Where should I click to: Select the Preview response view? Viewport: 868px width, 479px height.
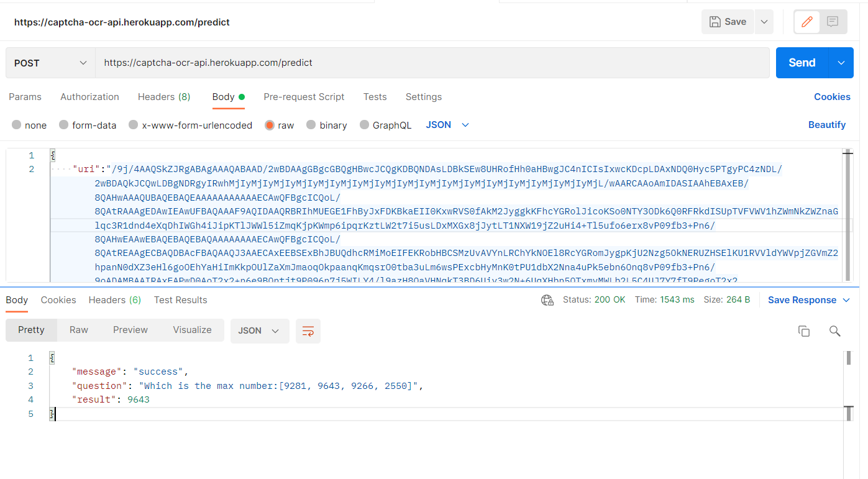tap(130, 330)
